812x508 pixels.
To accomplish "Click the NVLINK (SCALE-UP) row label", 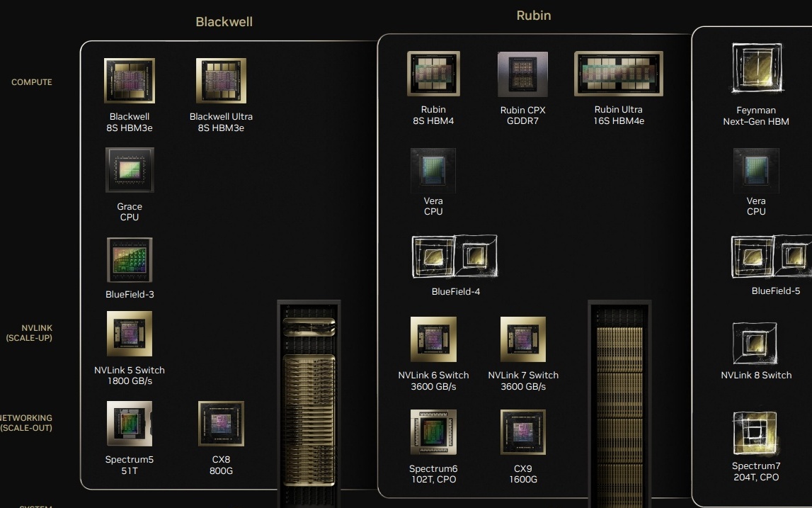I will (29, 333).
